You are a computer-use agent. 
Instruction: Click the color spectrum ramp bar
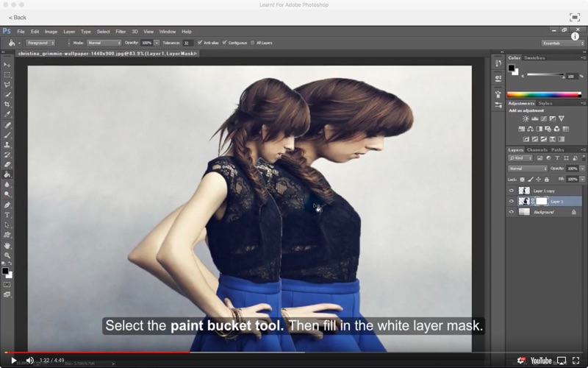click(544, 95)
